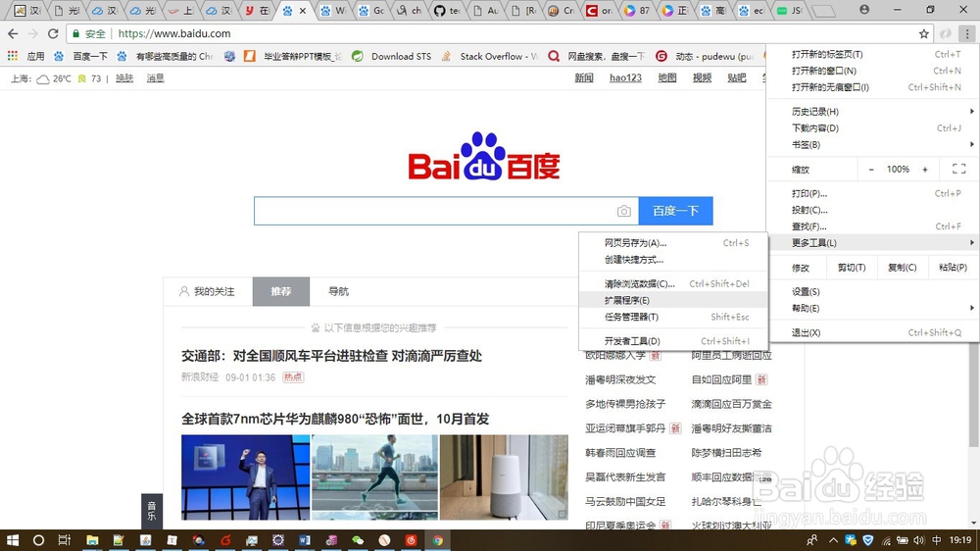Open 百度一下 bookmark in bookmarks bar
This screenshot has height=551, width=980.
81,56
